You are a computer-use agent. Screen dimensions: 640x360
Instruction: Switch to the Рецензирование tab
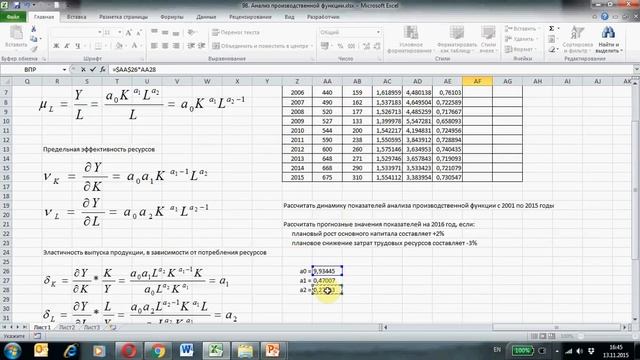tap(250, 17)
